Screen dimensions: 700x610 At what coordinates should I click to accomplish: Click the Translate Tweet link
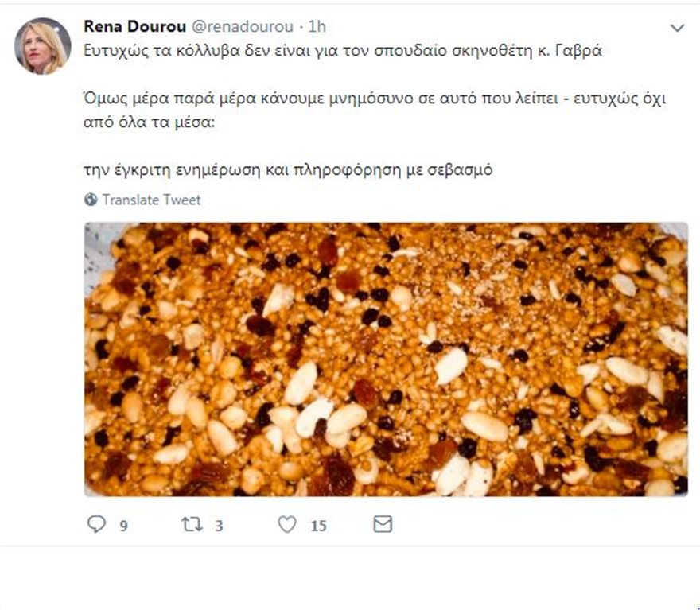(x=151, y=200)
